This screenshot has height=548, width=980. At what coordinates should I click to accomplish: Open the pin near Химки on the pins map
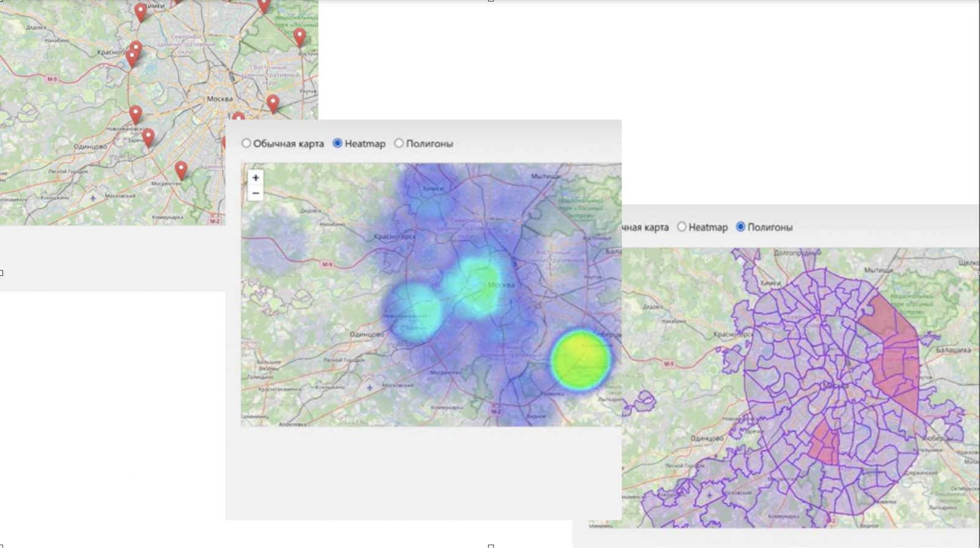pos(141,12)
